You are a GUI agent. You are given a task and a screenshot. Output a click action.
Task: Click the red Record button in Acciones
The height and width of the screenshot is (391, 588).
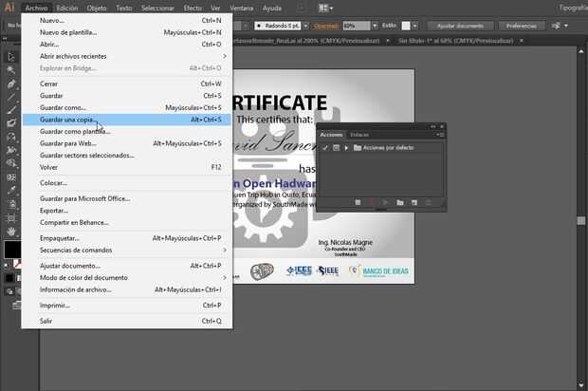point(371,203)
